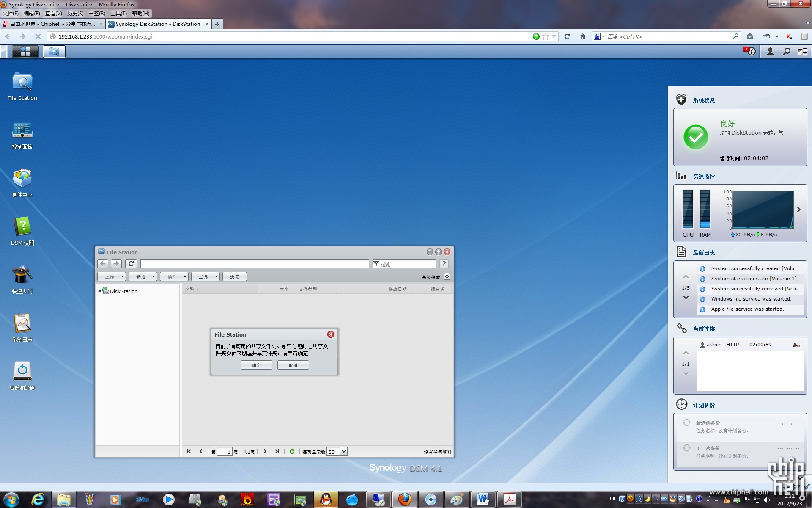Viewport: 812px width, 508px height.
Task: Go to Firefox home page
Action: 583,36
